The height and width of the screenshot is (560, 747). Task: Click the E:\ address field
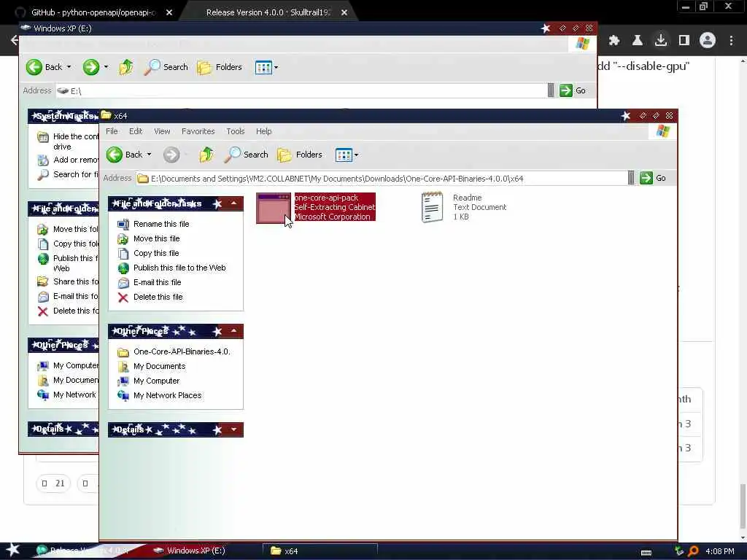click(301, 90)
